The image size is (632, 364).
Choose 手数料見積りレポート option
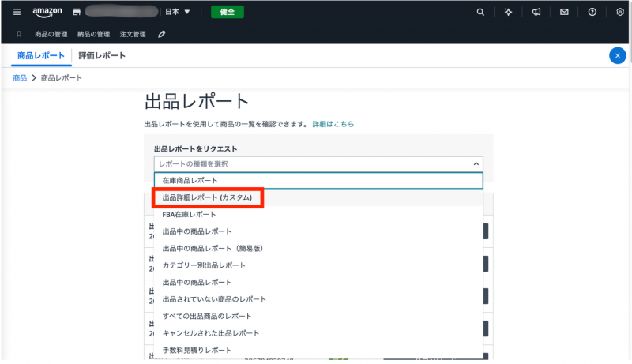(x=318, y=350)
